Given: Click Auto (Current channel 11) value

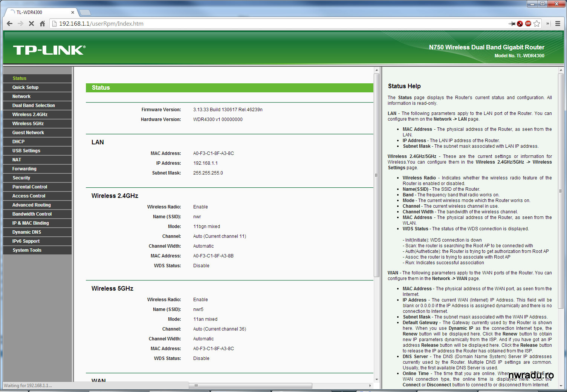Looking at the screenshot, I should tap(220, 236).
